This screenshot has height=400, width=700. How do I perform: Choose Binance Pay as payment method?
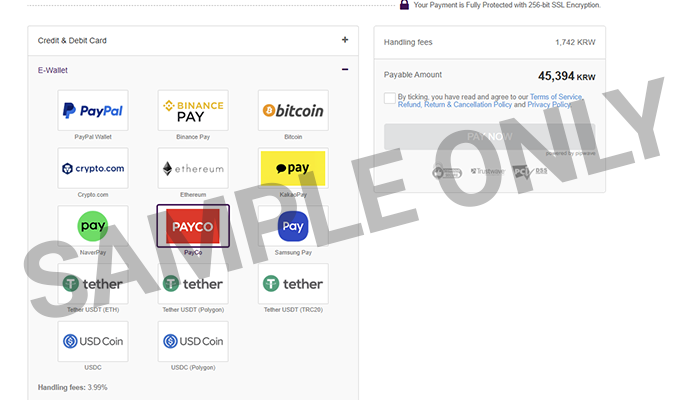tap(193, 111)
